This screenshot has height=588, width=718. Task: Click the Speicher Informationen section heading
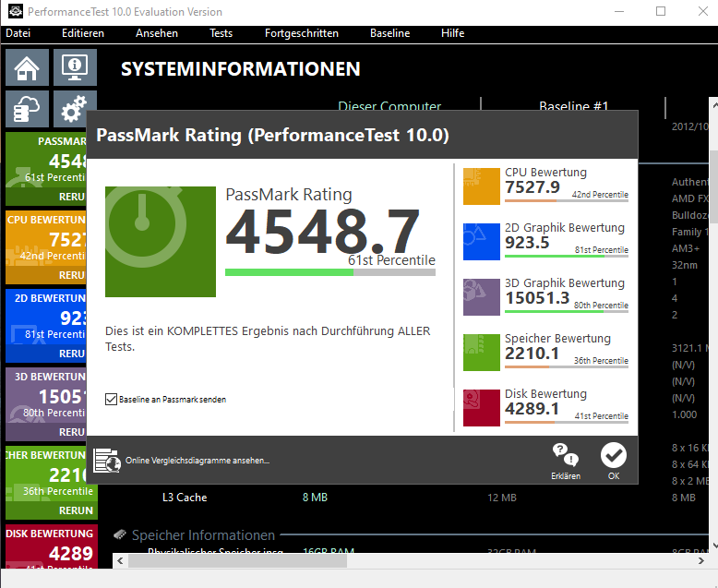click(x=203, y=534)
